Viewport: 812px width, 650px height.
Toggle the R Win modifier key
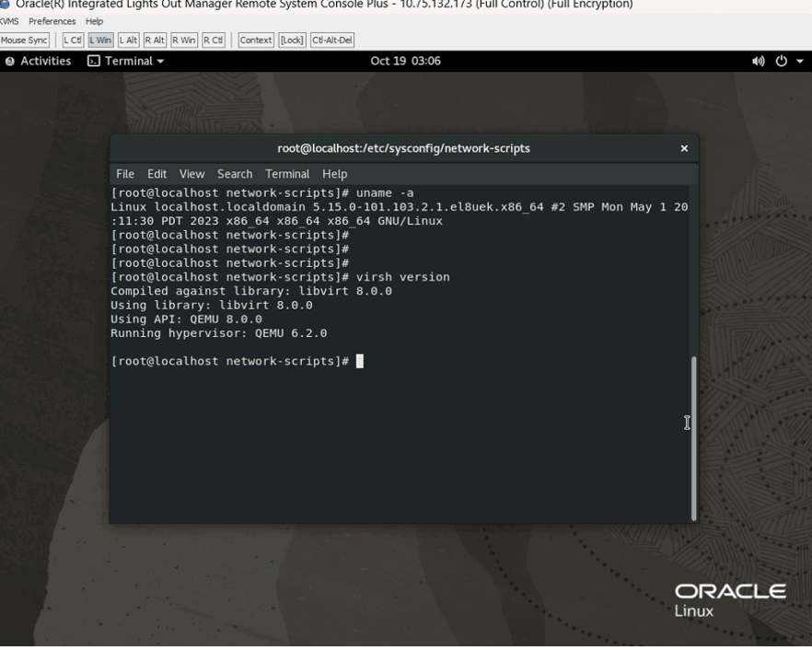pos(184,40)
